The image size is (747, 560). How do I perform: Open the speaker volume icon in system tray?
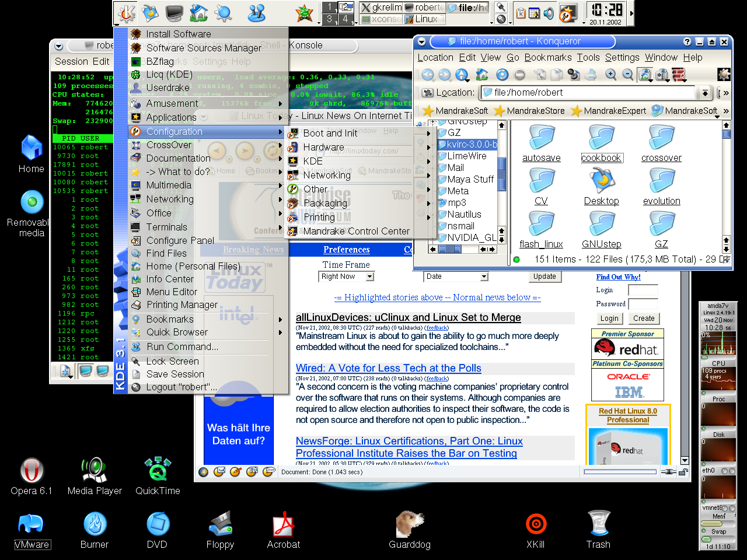tap(549, 13)
